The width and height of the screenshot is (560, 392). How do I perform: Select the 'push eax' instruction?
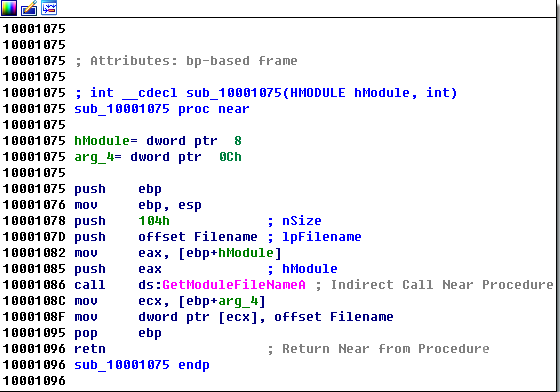click(x=118, y=269)
